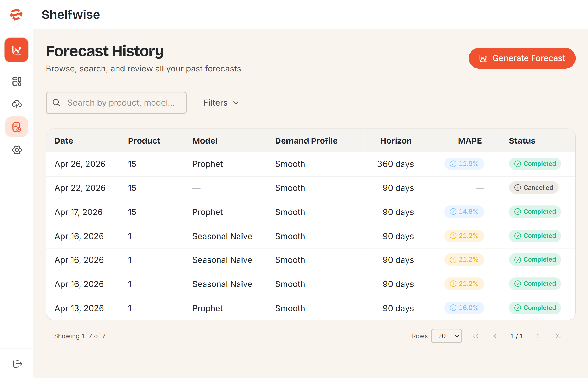Click the 11.9% MAPE badge
This screenshot has height=378, width=588.
click(x=464, y=164)
